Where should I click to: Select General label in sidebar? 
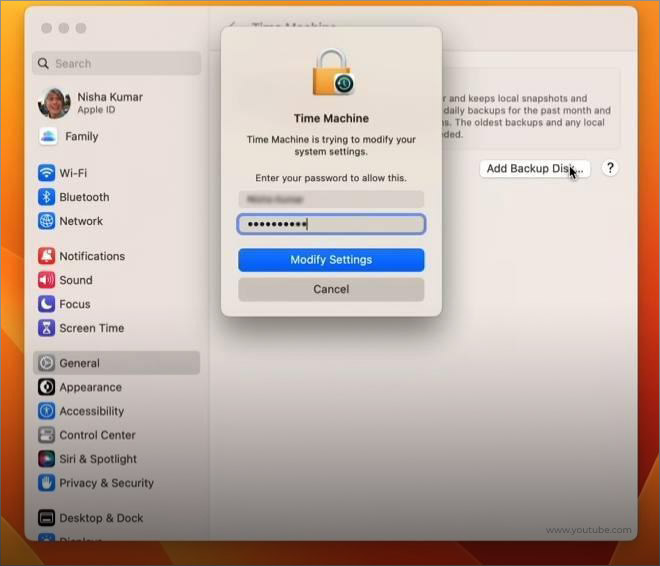click(x=80, y=363)
